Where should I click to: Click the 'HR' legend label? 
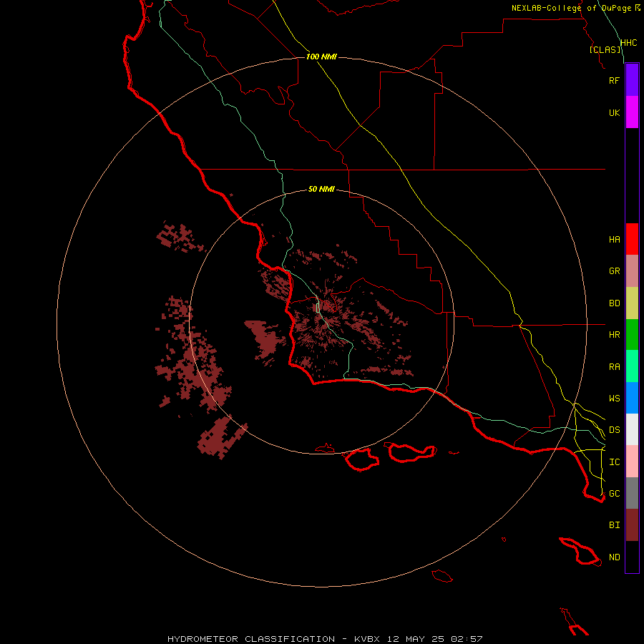pyautogui.click(x=614, y=335)
